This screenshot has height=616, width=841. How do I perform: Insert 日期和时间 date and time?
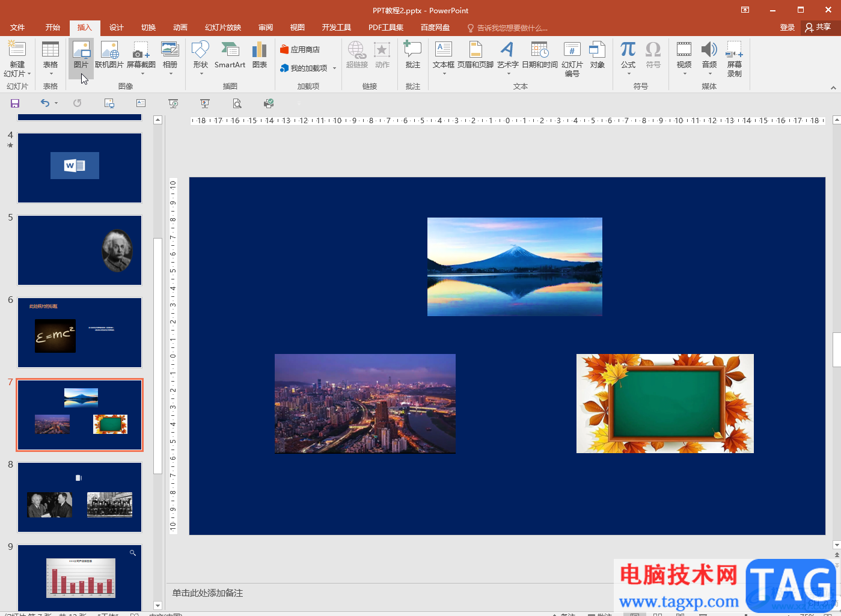click(540, 55)
